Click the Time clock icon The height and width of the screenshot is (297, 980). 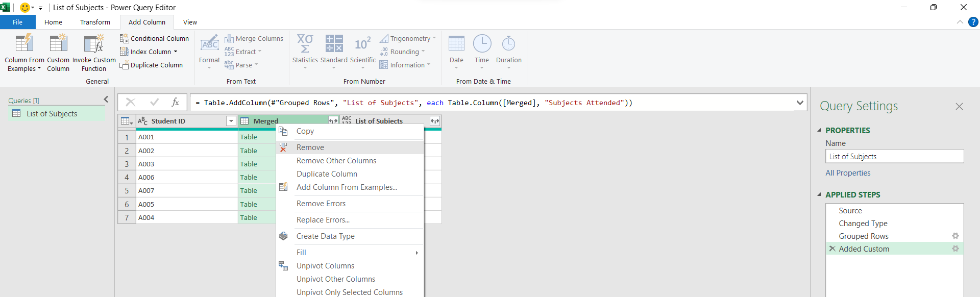click(x=482, y=43)
